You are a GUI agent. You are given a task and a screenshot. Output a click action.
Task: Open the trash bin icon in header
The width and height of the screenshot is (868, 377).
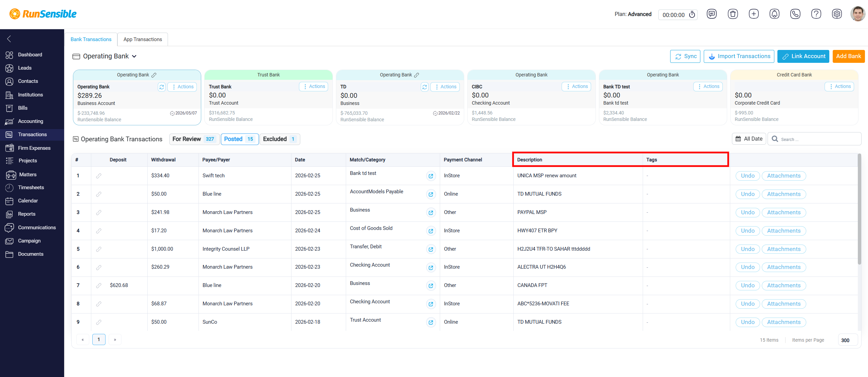click(733, 14)
